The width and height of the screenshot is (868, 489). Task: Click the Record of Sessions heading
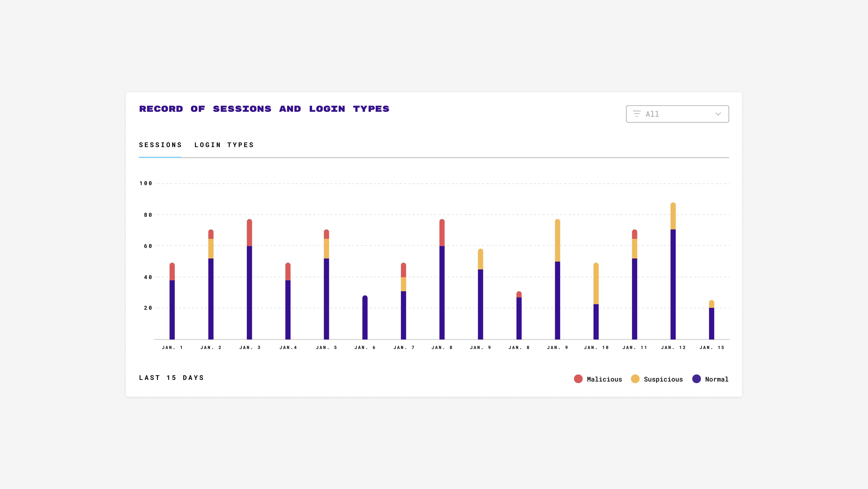click(264, 109)
